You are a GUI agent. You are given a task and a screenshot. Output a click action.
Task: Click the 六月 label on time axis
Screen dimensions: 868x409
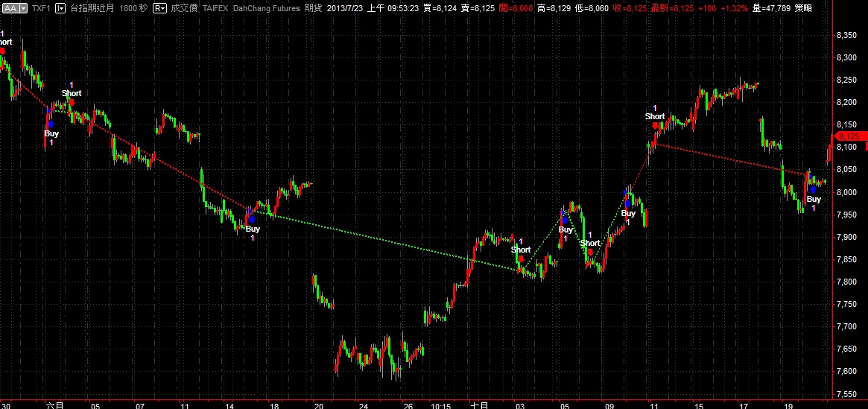(x=54, y=405)
